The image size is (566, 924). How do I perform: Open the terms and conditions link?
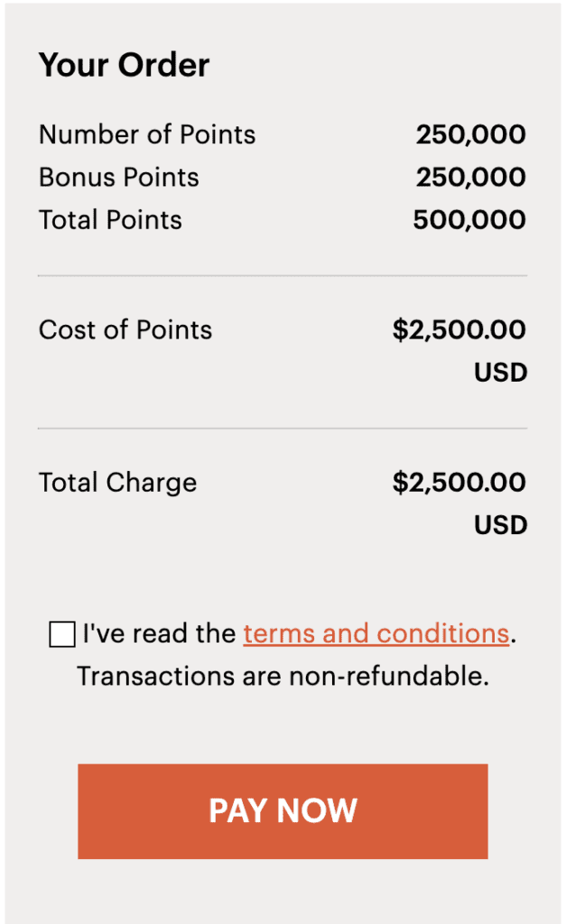376,633
